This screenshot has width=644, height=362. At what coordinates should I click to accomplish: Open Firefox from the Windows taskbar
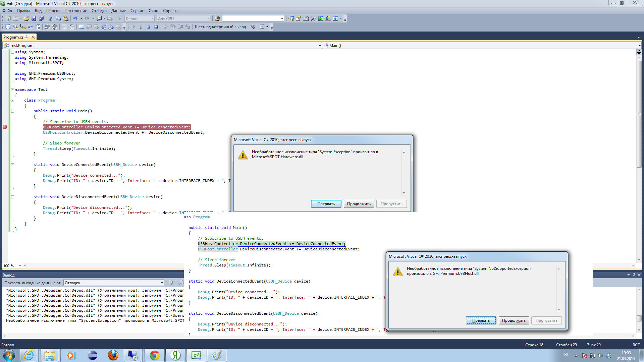[113, 355]
